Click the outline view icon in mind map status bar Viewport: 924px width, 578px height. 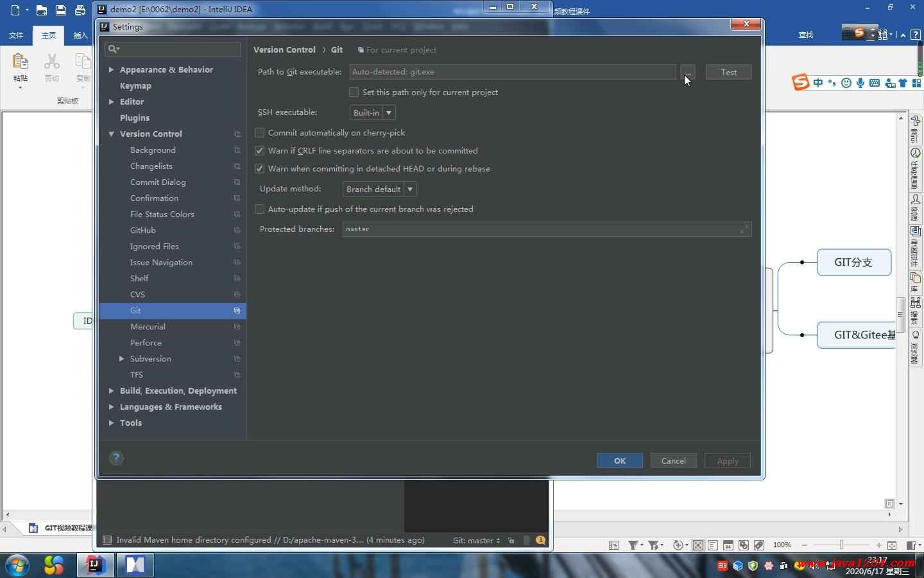(x=713, y=545)
